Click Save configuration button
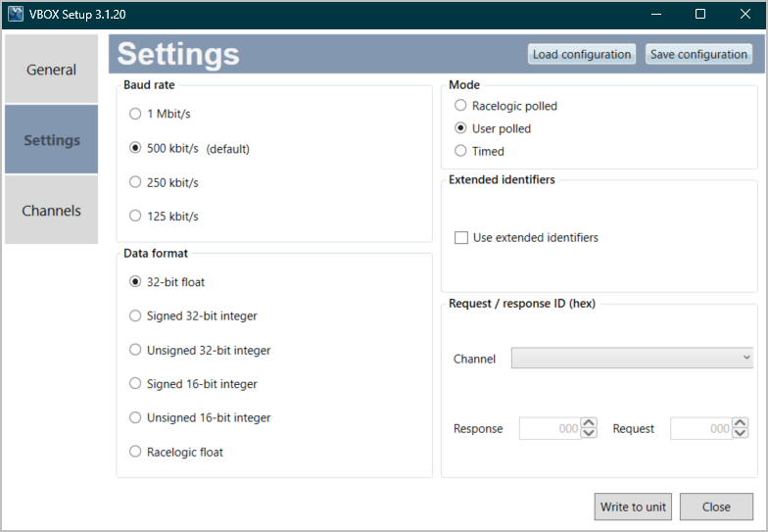This screenshot has height=532, width=768. point(698,54)
